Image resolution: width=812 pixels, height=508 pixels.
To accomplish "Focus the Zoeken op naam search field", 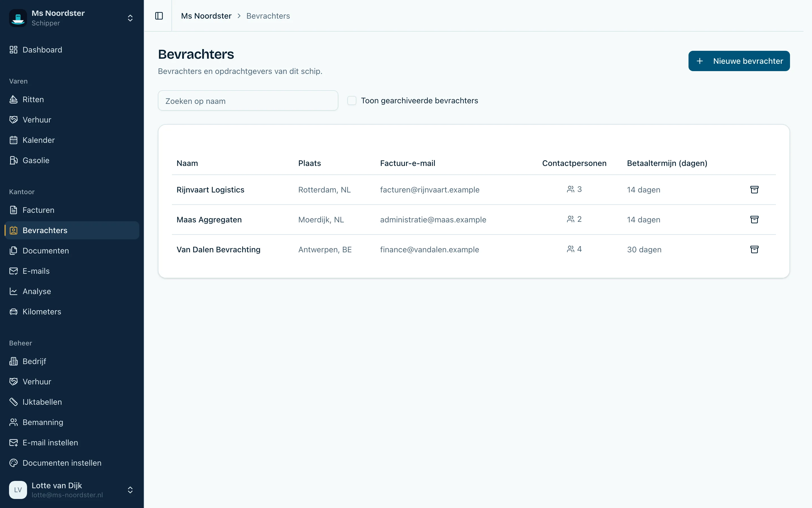I will pyautogui.click(x=248, y=100).
